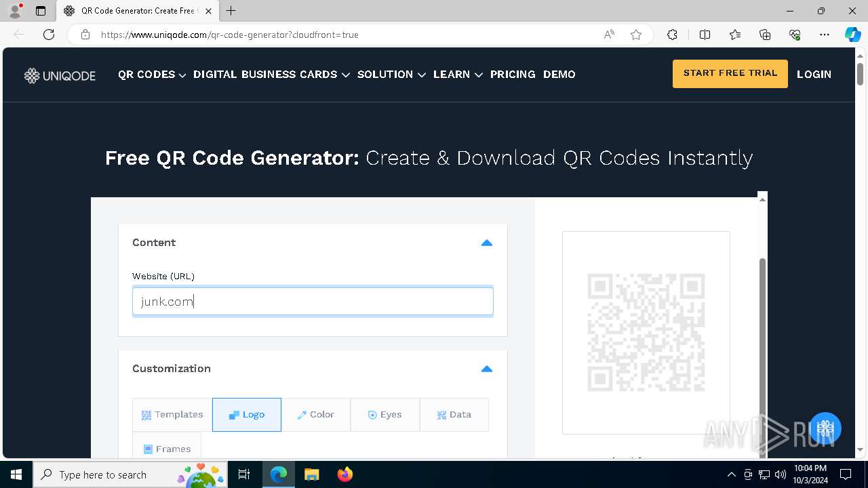Select the Templates tab
The height and width of the screenshot is (488, 868).
[x=172, y=415]
